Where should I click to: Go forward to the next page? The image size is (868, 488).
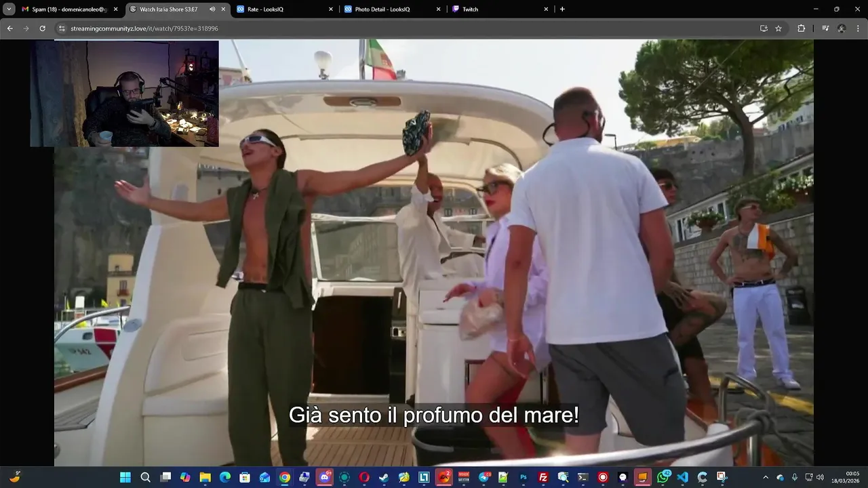(x=26, y=28)
